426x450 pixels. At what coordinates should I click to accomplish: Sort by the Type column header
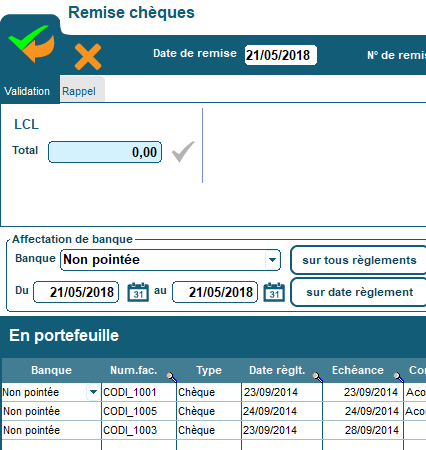209,370
